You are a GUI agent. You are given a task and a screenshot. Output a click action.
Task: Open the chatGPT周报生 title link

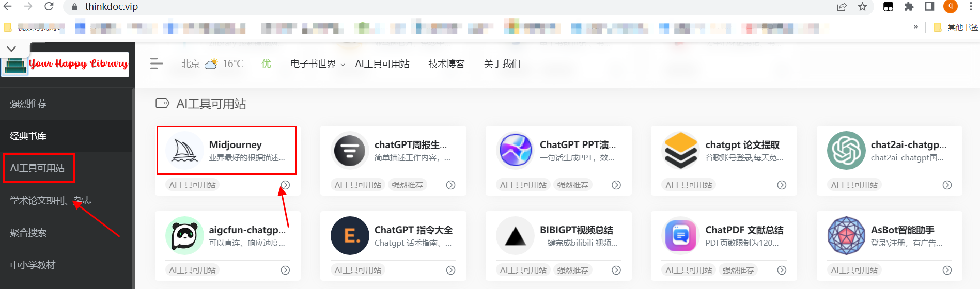tap(411, 145)
